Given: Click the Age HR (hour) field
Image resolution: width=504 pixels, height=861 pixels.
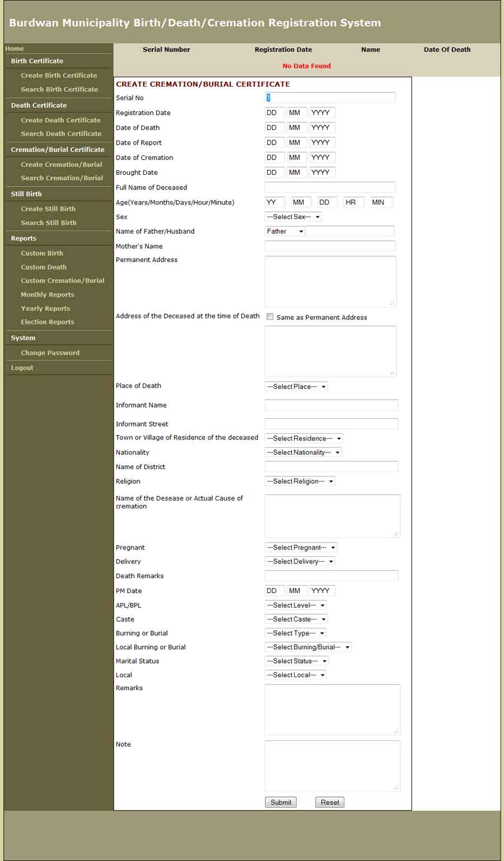Looking at the screenshot, I should coord(354,202).
